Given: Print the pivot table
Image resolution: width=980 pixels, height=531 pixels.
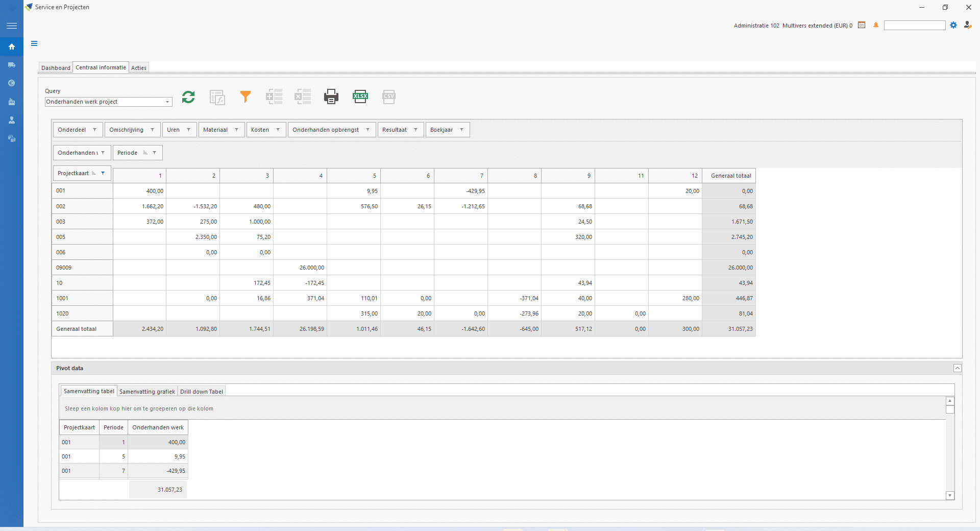Looking at the screenshot, I should click(331, 96).
